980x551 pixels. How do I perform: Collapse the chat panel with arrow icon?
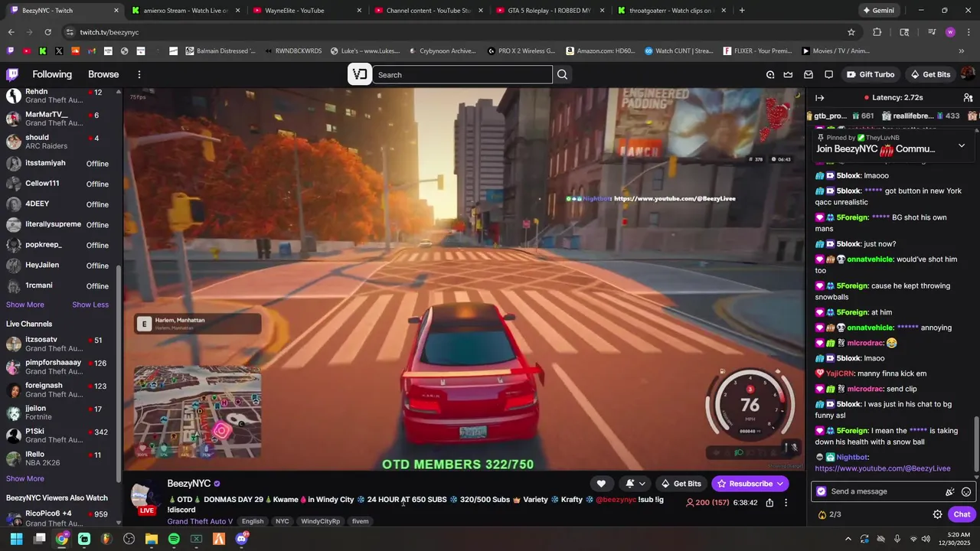tap(819, 98)
